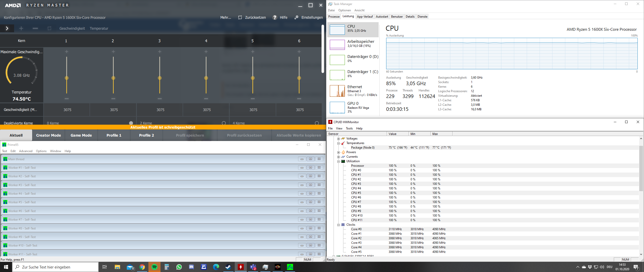
Task: Select 2 Kerne deactivated cores radio button
Action: click(224, 123)
